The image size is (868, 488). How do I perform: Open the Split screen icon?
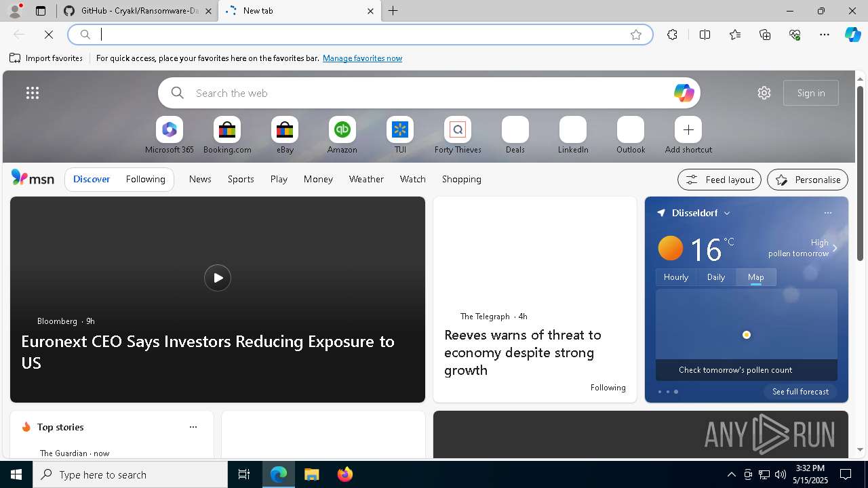705,35
